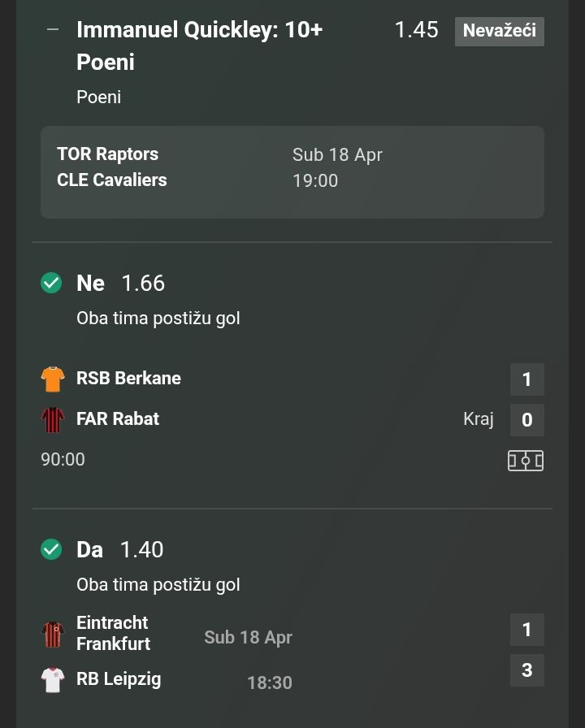This screenshot has width=585, height=728.
Task: Click the FAR Rabat team name
Action: tap(118, 419)
